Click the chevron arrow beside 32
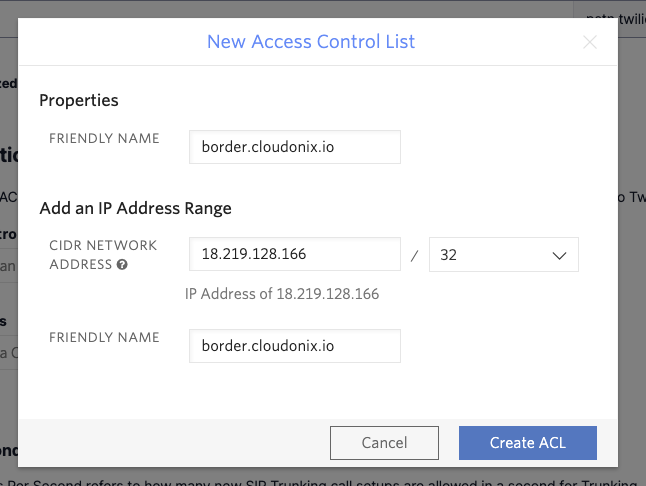 tap(559, 256)
